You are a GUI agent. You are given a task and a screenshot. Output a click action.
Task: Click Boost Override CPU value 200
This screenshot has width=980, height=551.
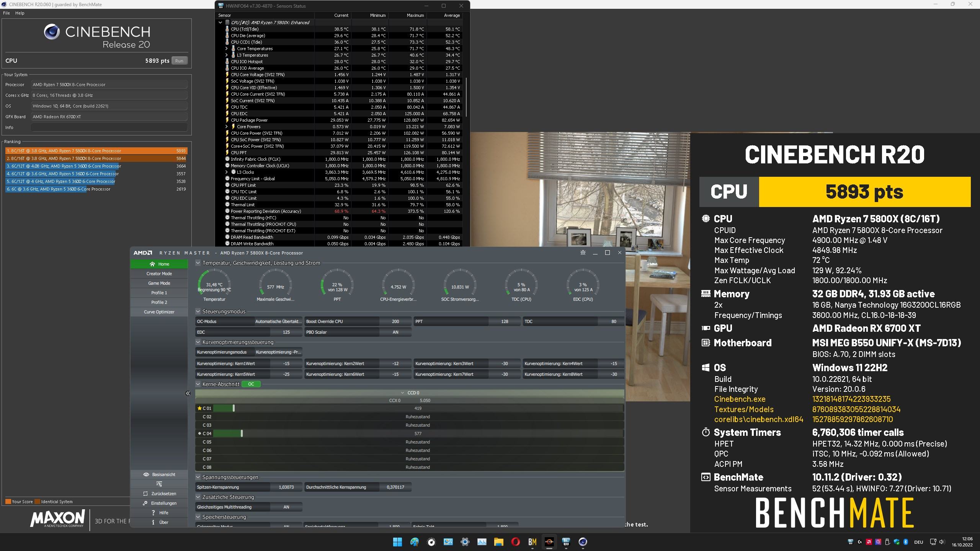tap(395, 321)
